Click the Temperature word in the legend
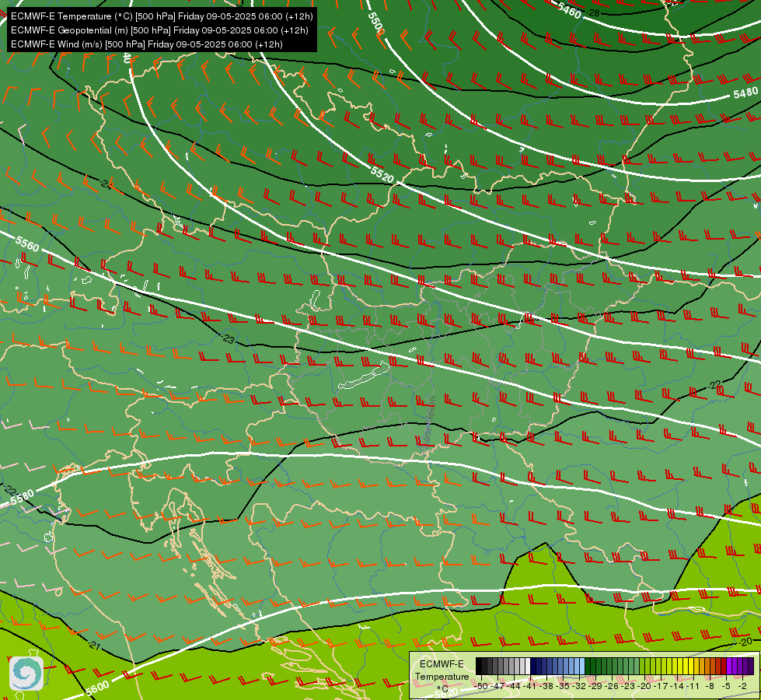Image resolution: width=761 pixels, height=700 pixels. tap(442, 677)
